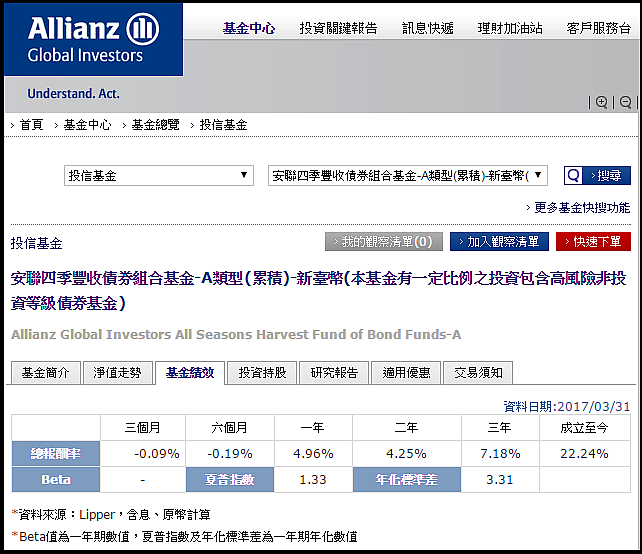The image size is (642, 554).
Task: Click the 4.96% one-year return value
Action: click(x=313, y=454)
